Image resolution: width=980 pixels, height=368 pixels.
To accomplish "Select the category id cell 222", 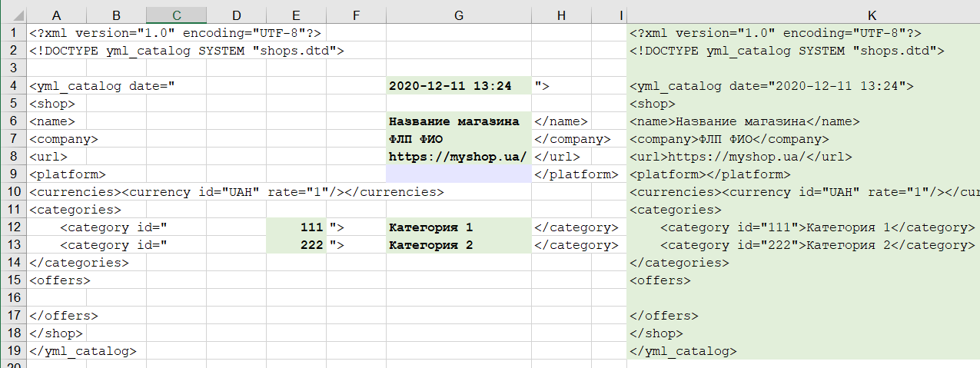I will coord(296,245).
